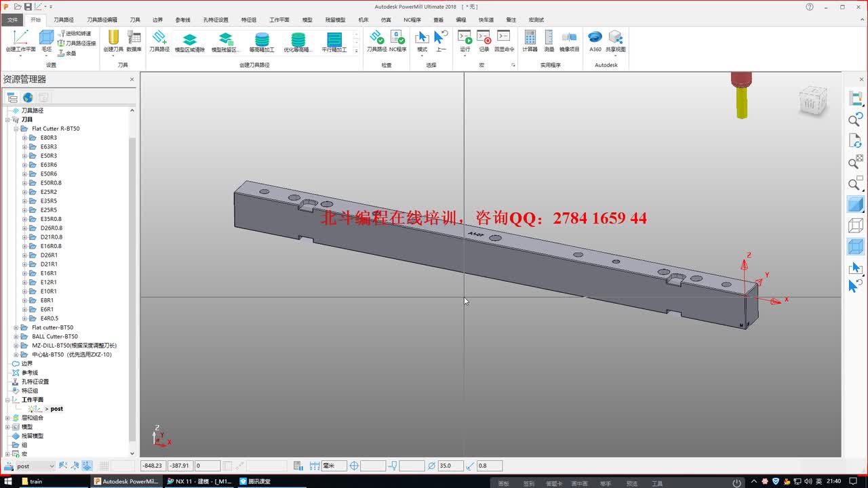Open the Windows Start menu
The height and width of the screenshot is (488, 868).
[x=8, y=481]
